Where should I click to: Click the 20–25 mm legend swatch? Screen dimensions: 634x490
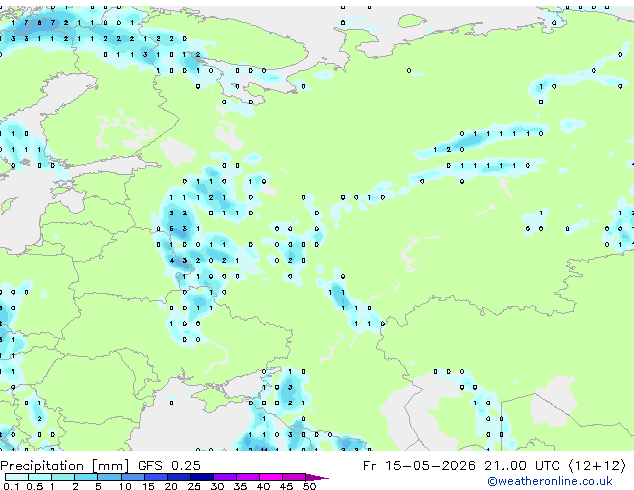coord(179,477)
